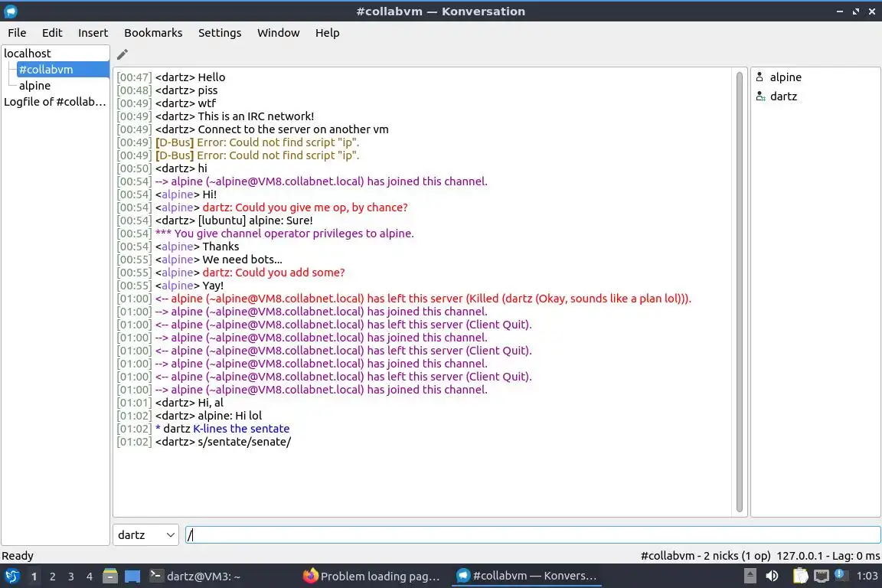882x588 pixels.
Task: Click the removable media eject tray icon
Action: point(750,576)
